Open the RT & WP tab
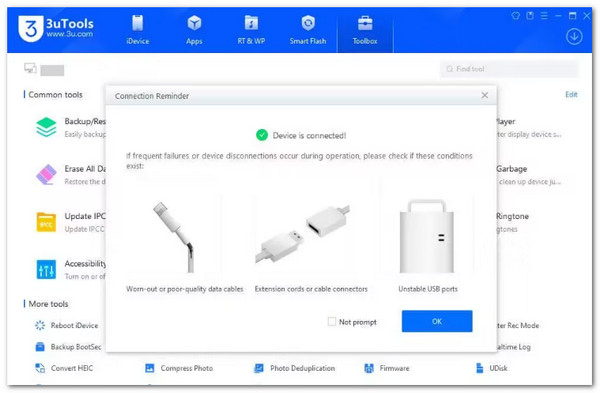Viewport: 600px width, 393px height. 251,30
